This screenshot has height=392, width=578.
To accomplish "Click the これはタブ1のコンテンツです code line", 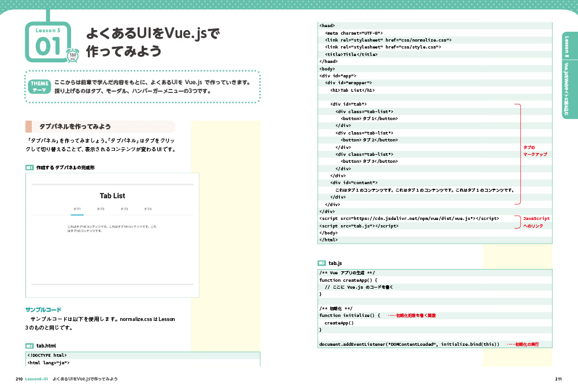I will (x=425, y=190).
